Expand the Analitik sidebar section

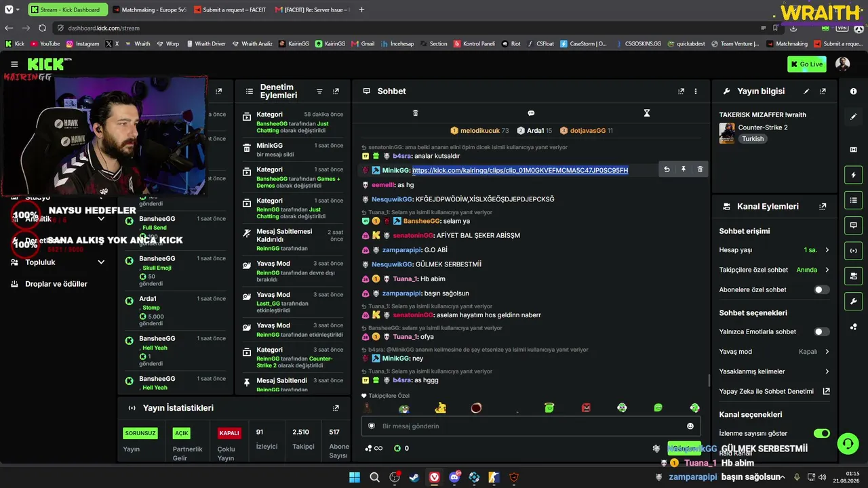click(101, 219)
